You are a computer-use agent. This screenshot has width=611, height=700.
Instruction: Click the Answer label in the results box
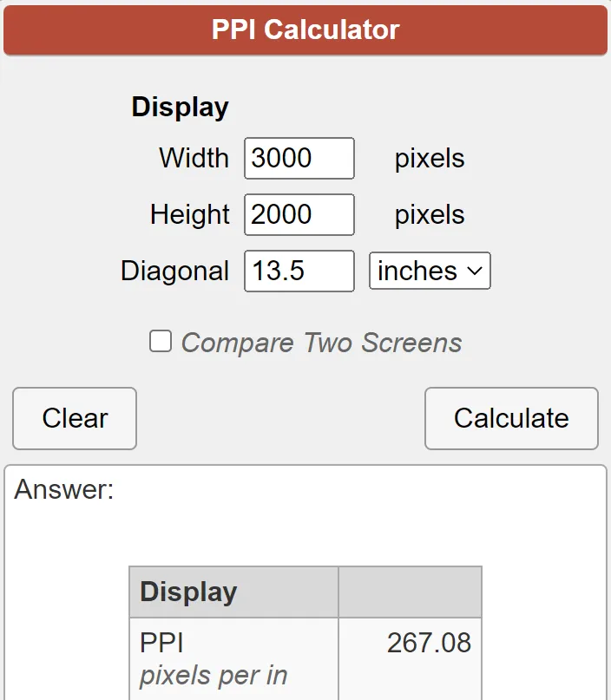point(64,490)
